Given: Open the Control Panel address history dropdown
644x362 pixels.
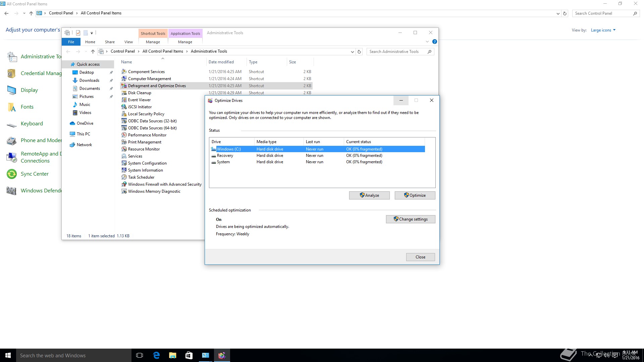Looking at the screenshot, I should click(558, 14).
